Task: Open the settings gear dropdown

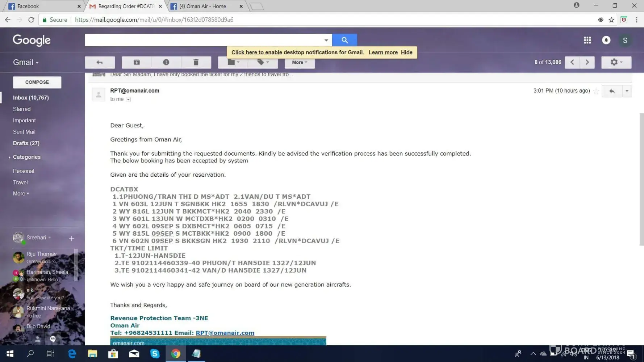Action: (x=616, y=62)
